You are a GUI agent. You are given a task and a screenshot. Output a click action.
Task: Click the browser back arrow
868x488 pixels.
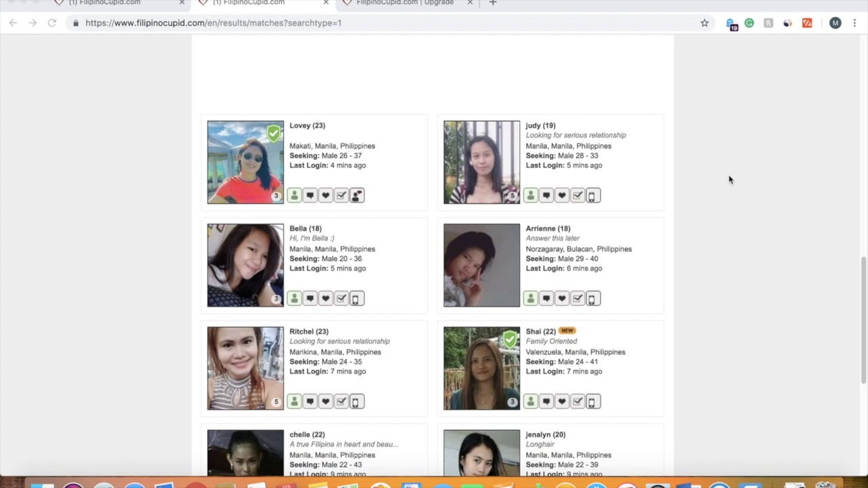pyautogui.click(x=14, y=23)
